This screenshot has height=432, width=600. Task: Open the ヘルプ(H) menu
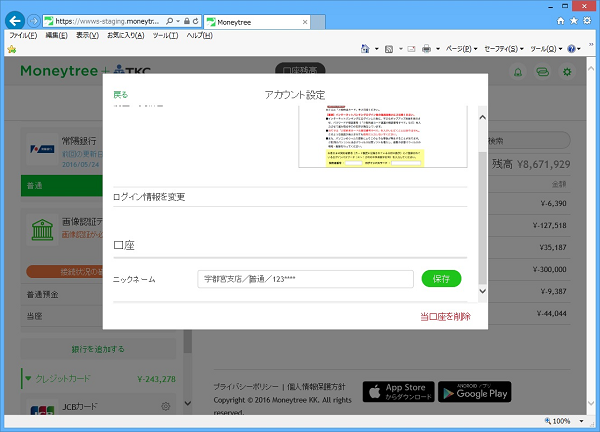(x=199, y=35)
